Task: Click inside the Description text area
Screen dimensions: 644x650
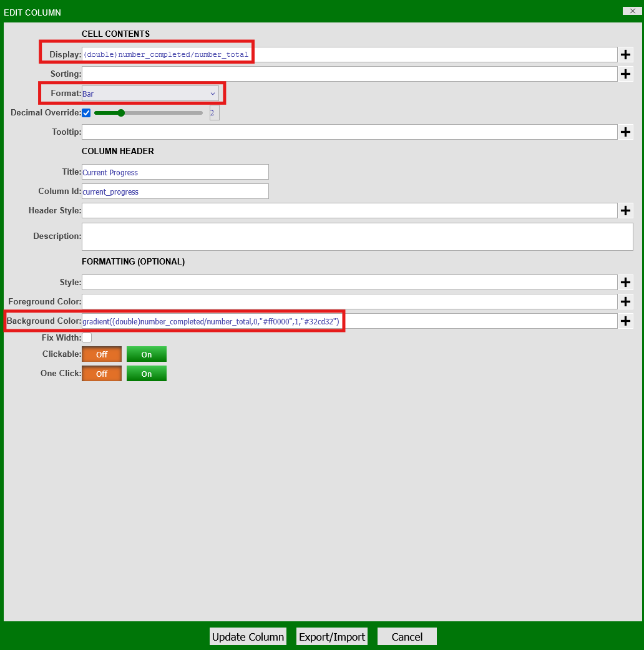Action: point(357,236)
